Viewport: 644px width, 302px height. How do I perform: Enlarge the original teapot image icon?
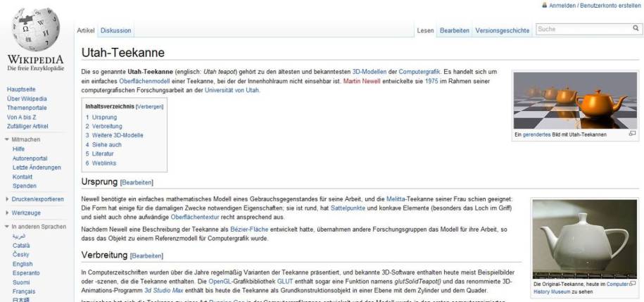[x=632, y=284]
